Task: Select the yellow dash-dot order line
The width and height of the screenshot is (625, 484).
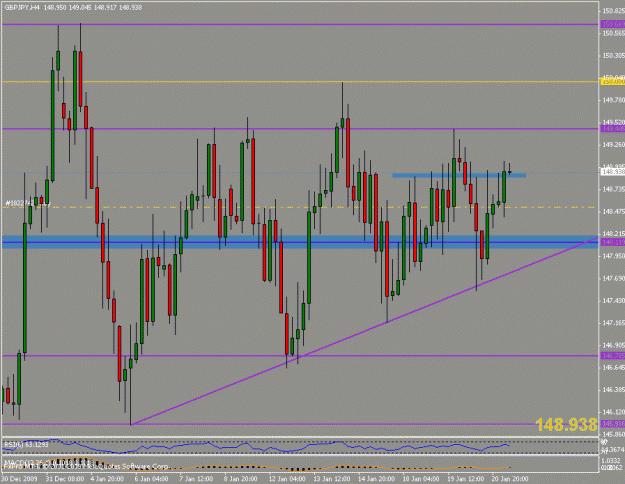Action: [x=299, y=207]
